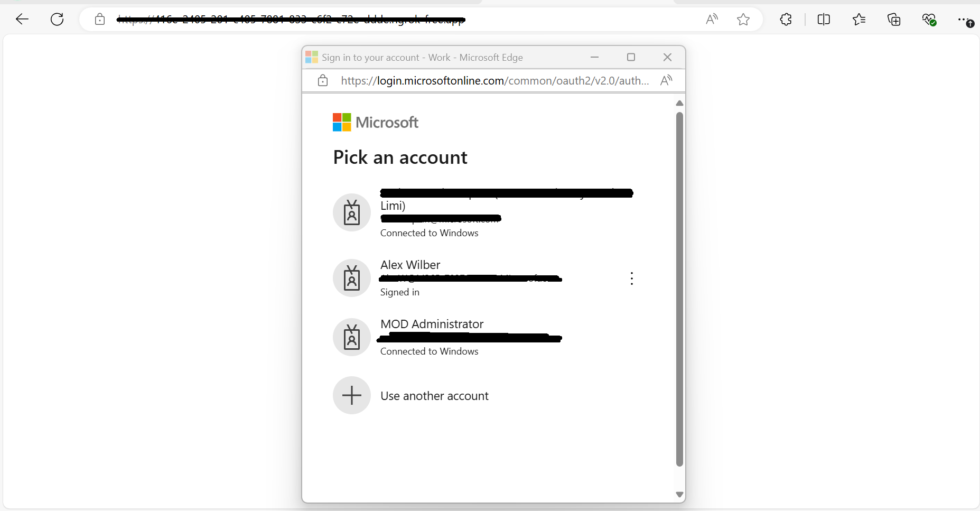
Task: Click the 'Signed in' status text
Action: (x=400, y=292)
